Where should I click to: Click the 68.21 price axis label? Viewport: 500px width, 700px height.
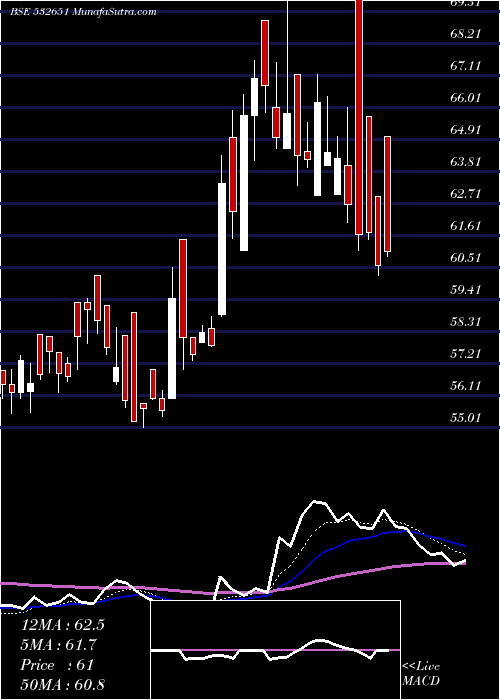point(466,33)
